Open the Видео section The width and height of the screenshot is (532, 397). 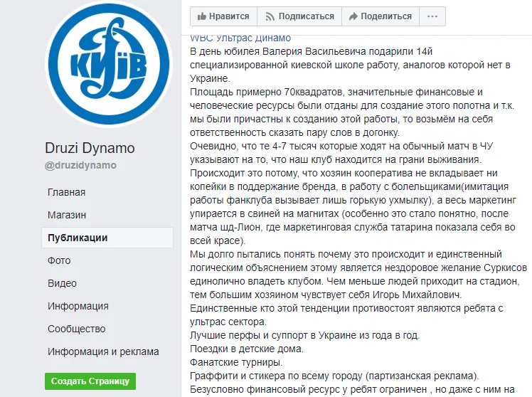[62, 283]
